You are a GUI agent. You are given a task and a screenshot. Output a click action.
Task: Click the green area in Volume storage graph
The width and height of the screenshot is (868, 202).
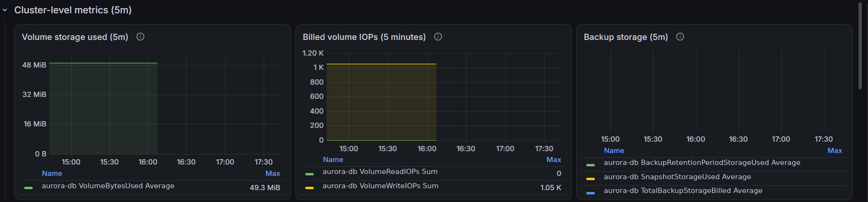tap(103, 108)
